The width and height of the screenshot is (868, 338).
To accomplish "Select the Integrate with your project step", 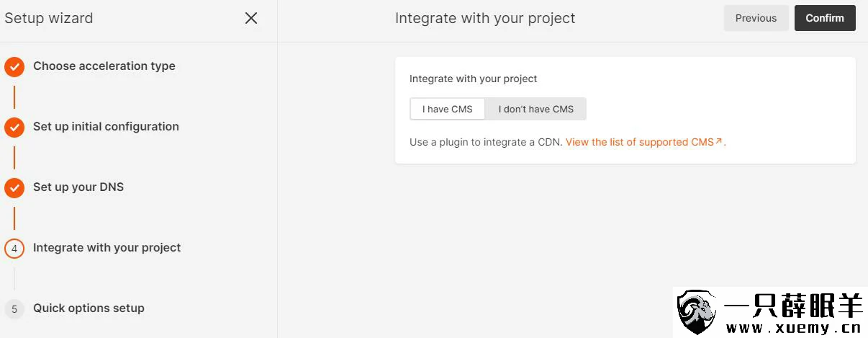I will click(107, 248).
